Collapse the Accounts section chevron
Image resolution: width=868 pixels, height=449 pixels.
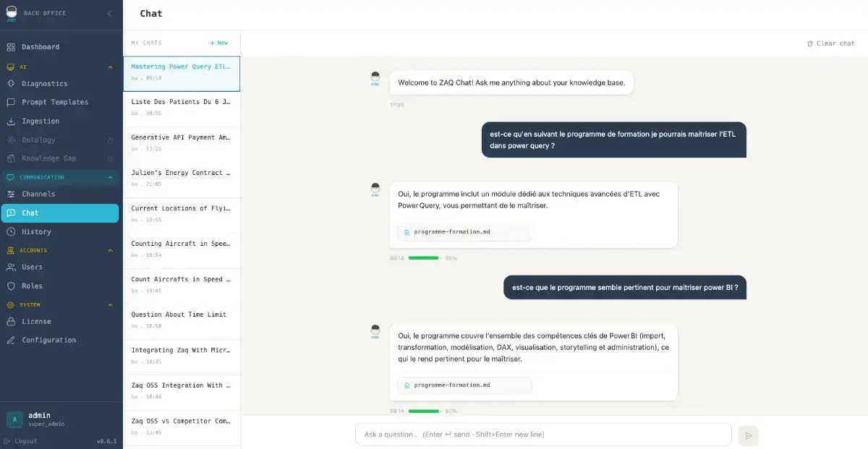pos(110,251)
